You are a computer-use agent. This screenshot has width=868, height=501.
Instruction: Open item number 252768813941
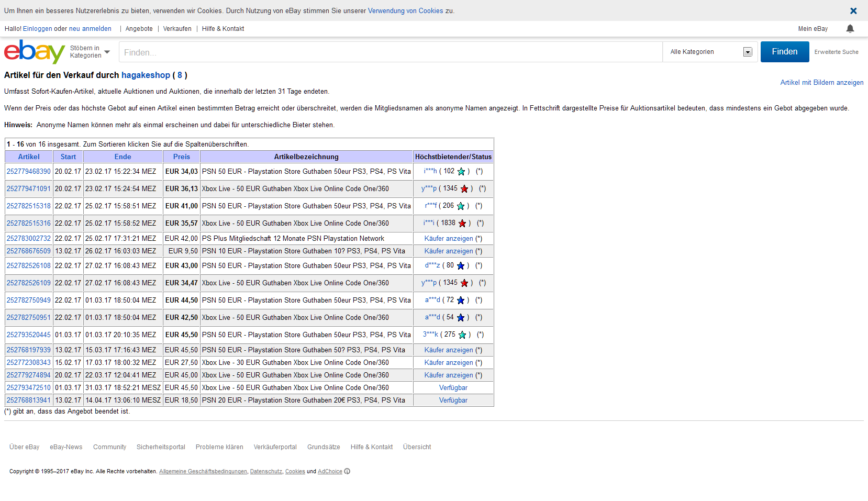point(29,400)
